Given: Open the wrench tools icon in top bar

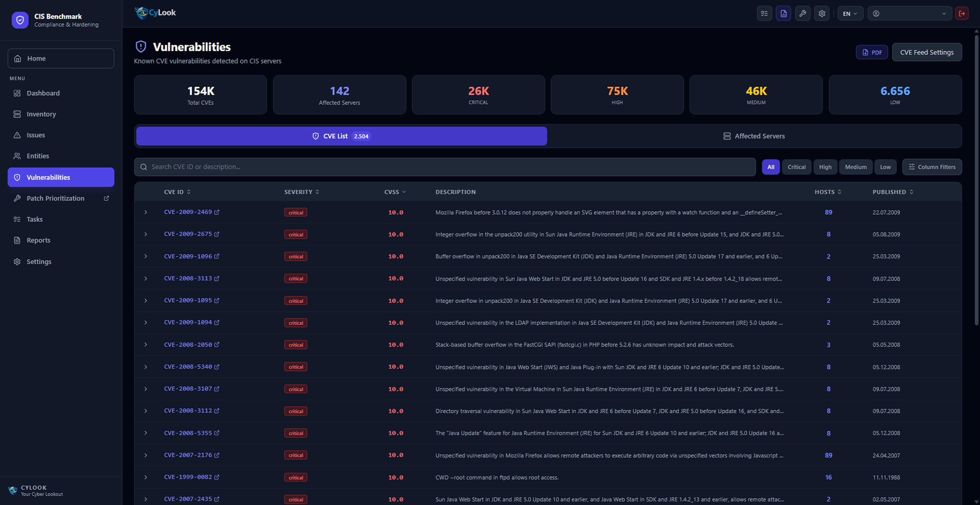Looking at the screenshot, I should pos(803,13).
